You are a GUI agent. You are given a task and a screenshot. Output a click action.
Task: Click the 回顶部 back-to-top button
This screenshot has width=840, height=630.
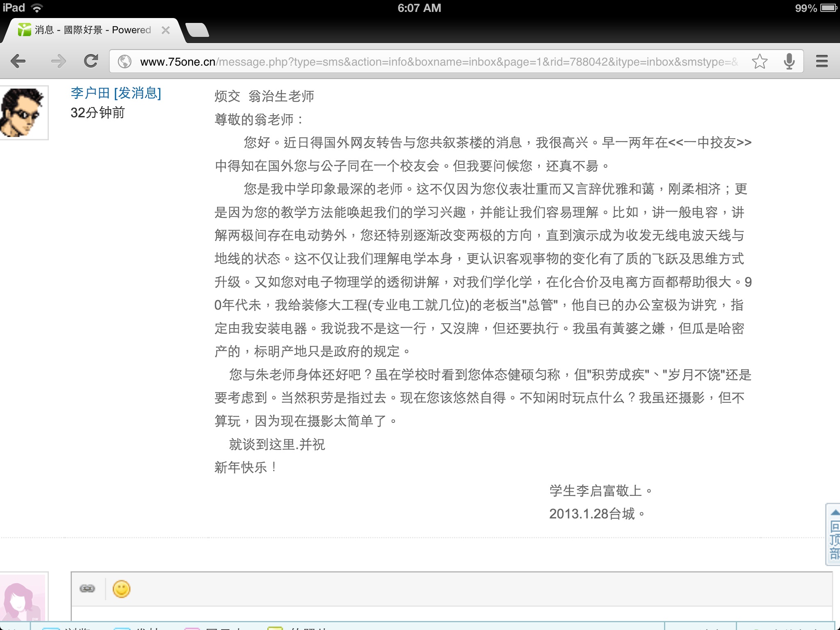click(833, 535)
